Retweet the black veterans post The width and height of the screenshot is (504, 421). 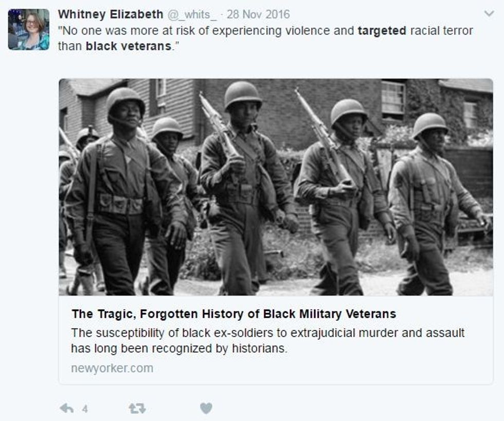137,409
